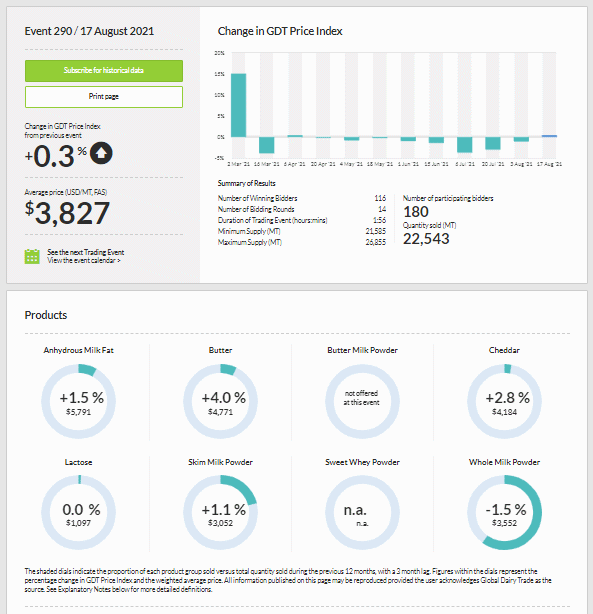Click the 180 participating bidders value
The image size is (593, 614).
point(416,212)
